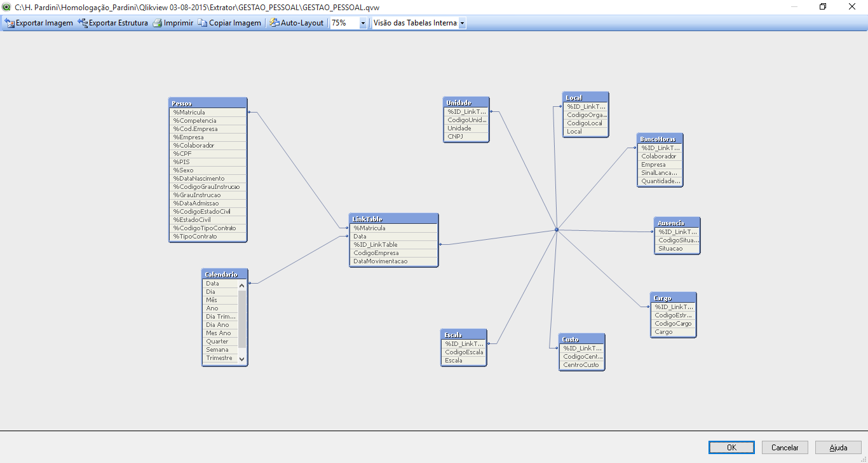Select the LinkTable table header

pos(394,219)
